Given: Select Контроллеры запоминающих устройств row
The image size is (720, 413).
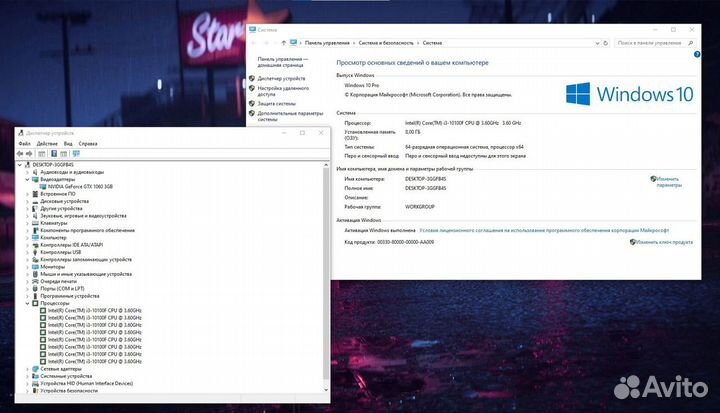Looking at the screenshot, I should tap(86, 260).
